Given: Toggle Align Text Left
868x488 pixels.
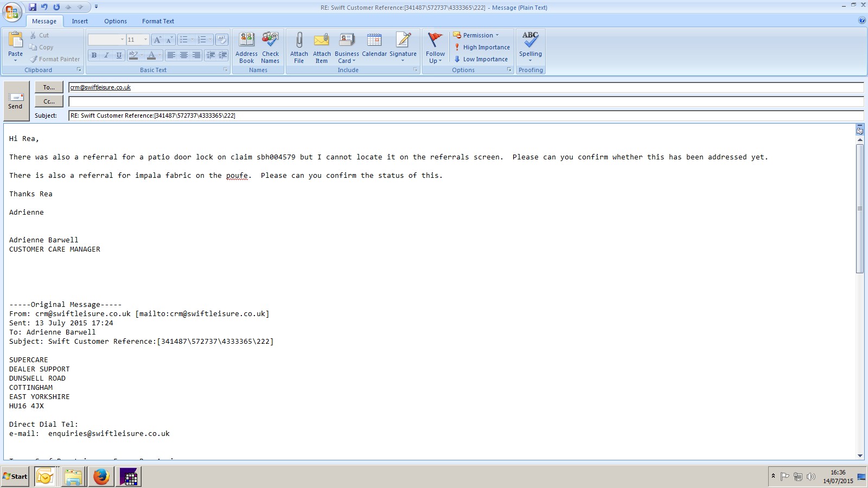Looking at the screenshot, I should [171, 55].
